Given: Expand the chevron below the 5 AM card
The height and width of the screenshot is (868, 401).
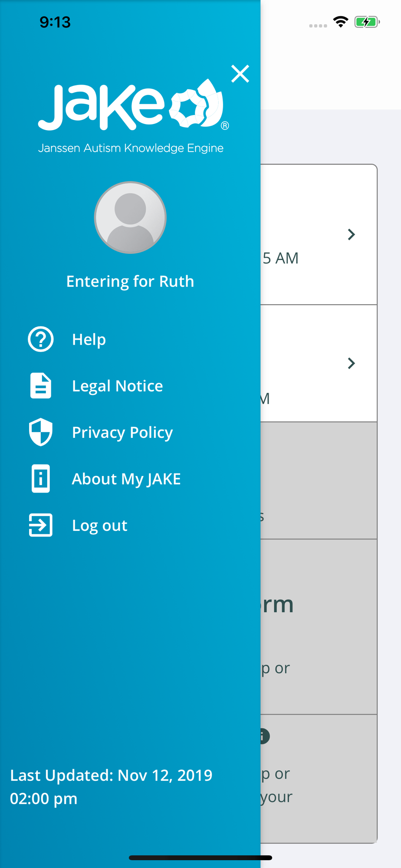Looking at the screenshot, I should coord(352,363).
